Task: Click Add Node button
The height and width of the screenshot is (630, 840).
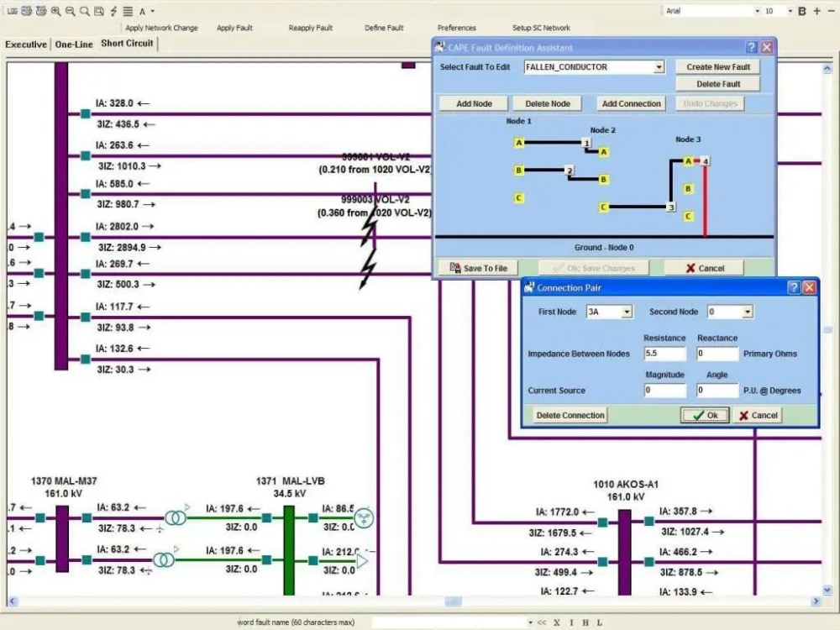Action: [x=474, y=103]
